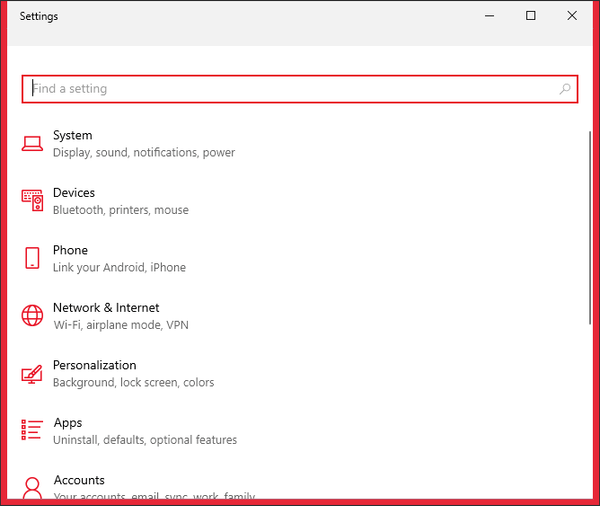
Task: Click the Devices keyboard and speaker icon
Action: (x=32, y=201)
